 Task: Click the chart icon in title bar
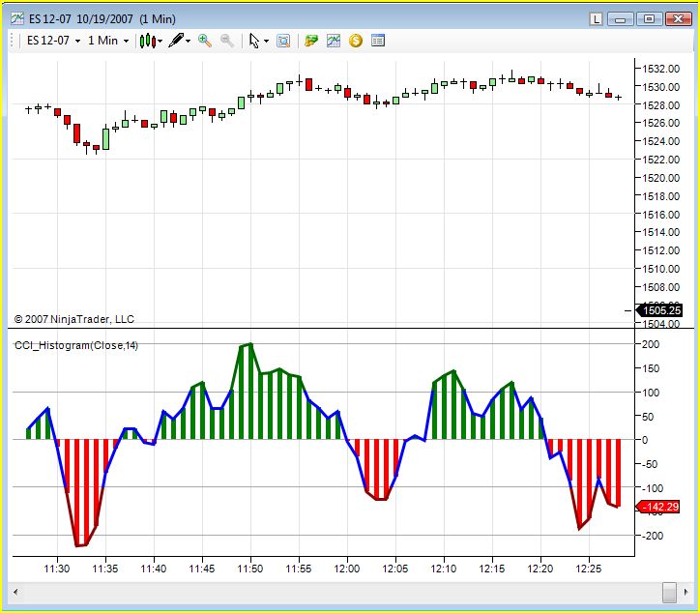point(17,18)
